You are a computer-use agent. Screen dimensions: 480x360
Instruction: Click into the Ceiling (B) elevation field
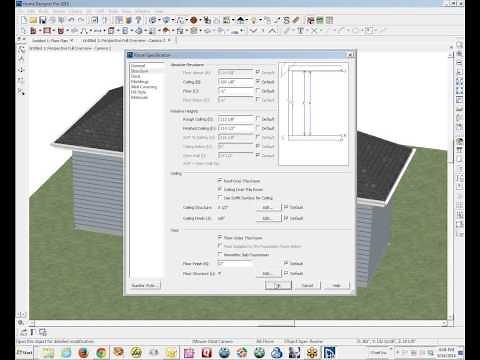(235, 82)
